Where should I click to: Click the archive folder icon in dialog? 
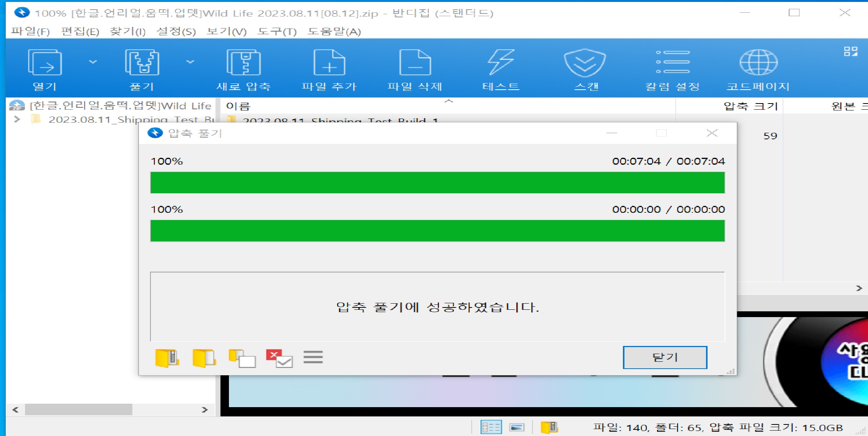(167, 358)
